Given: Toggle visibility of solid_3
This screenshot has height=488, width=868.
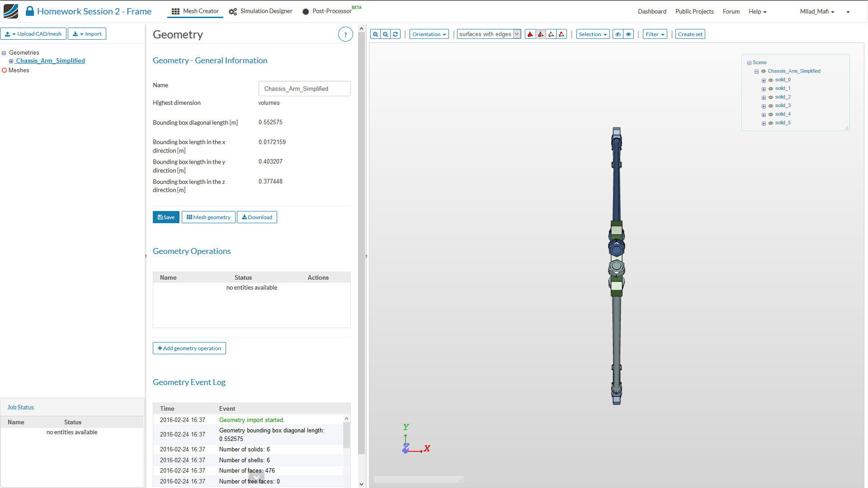Looking at the screenshot, I should point(771,106).
